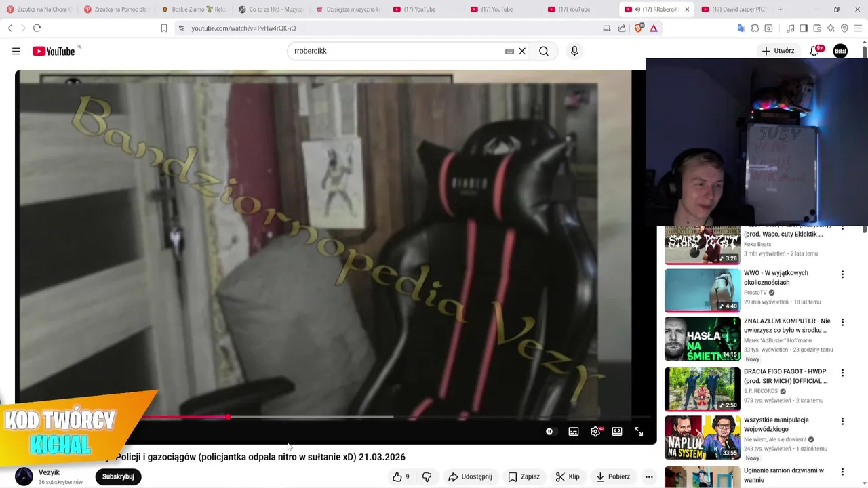Open Leo AI sparkle icon
The width and height of the screenshot is (868, 488).
click(831, 28)
